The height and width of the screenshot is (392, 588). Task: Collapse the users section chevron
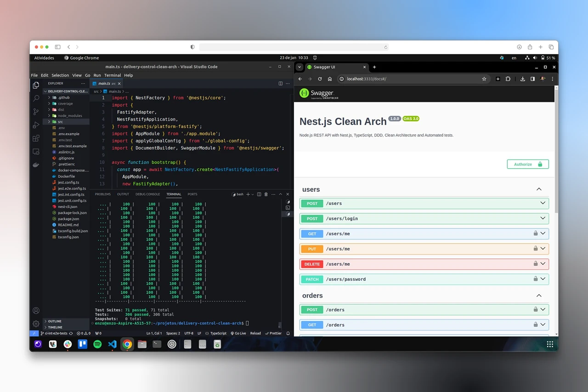pyautogui.click(x=539, y=189)
